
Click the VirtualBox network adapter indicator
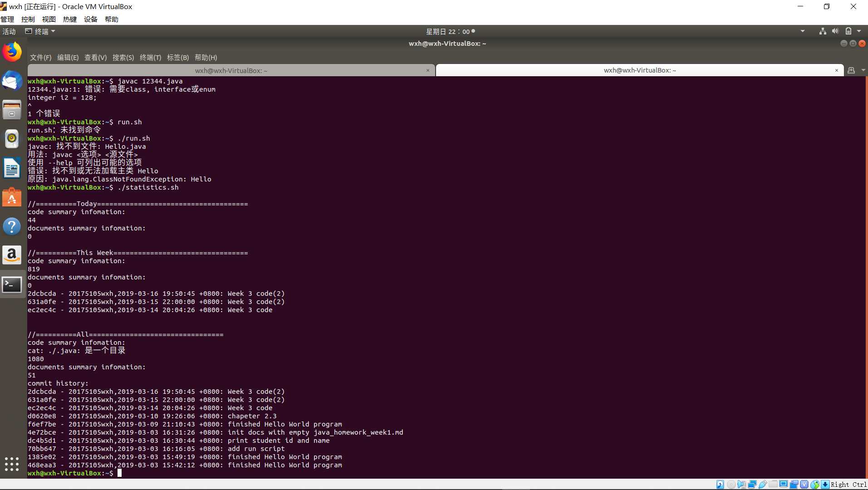click(752, 485)
